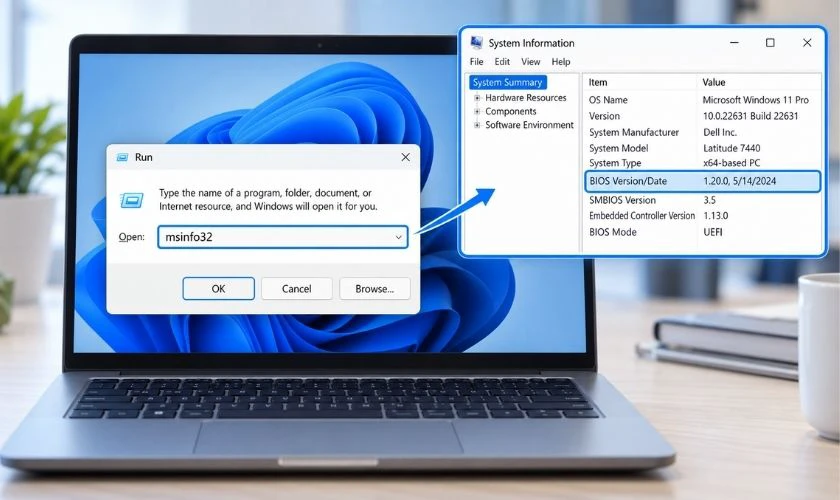Open the Edit menu in System Information
Screen dimensions: 840x500
pyautogui.click(x=502, y=62)
